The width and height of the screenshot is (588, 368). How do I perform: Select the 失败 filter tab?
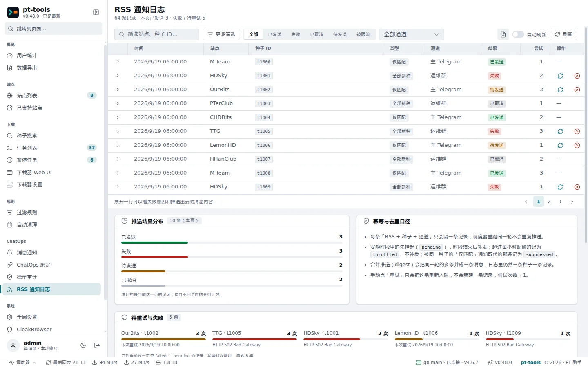(x=296, y=34)
